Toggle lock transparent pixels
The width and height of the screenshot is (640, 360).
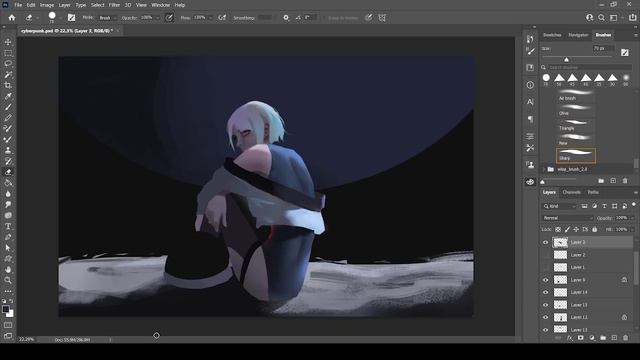[x=558, y=229]
